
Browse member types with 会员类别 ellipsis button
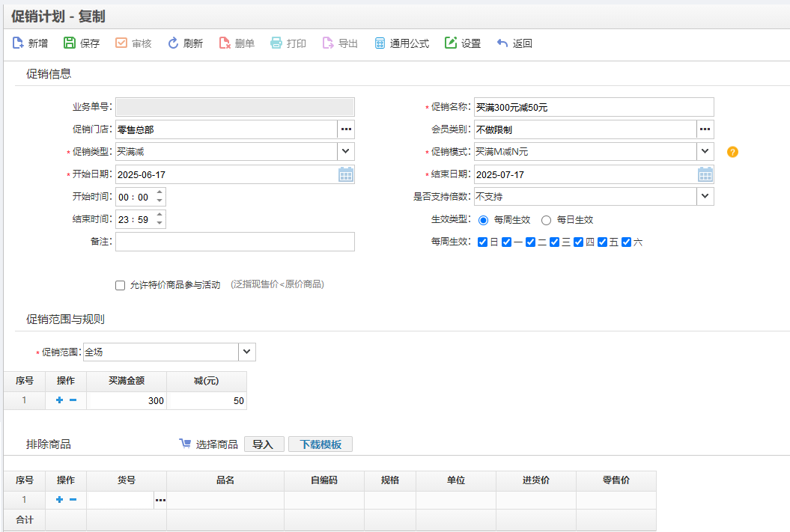tap(705, 129)
